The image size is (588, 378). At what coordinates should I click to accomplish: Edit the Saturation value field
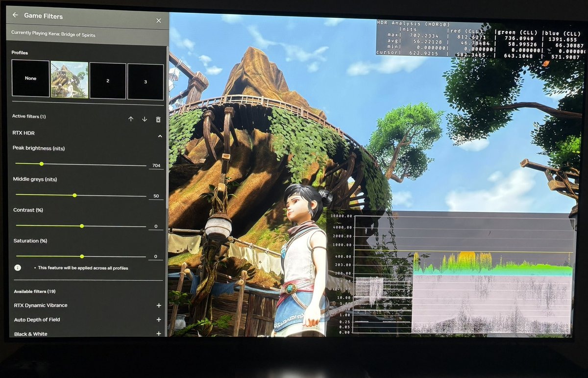(156, 257)
